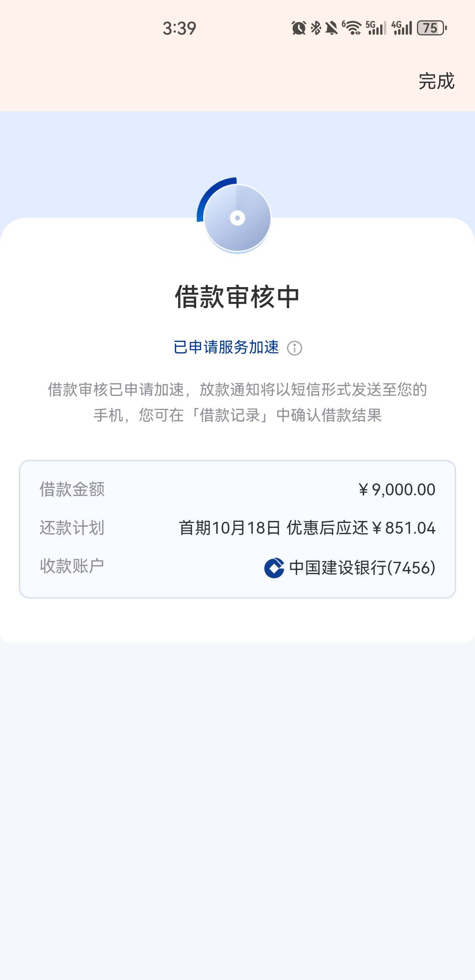Tap 首期10月18日 repayment detail text

coord(230,528)
